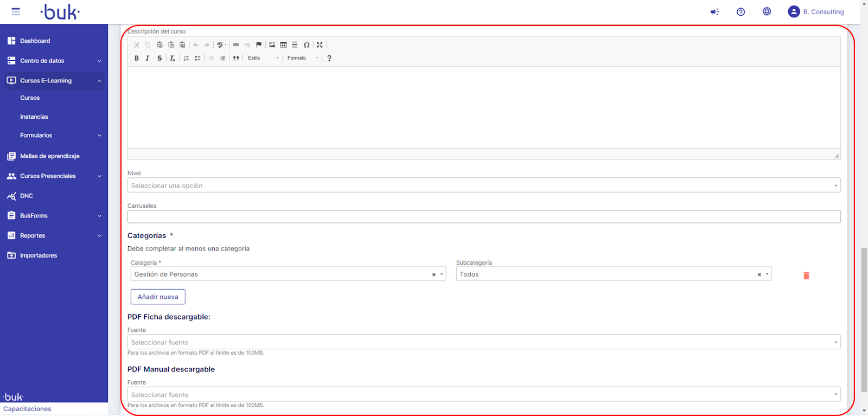
Task: Click the B. Consulting account name
Action: coord(824,12)
